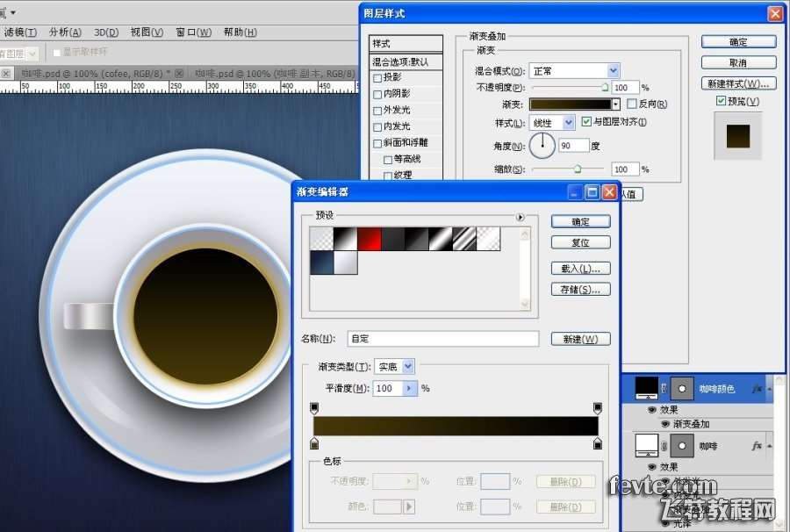Choose the transparent checkerboard preset at row end
Viewport: 790px width, 532px height.
click(488, 239)
